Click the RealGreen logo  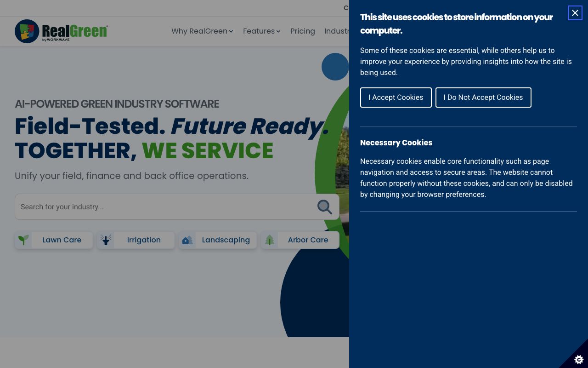point(61,31)
